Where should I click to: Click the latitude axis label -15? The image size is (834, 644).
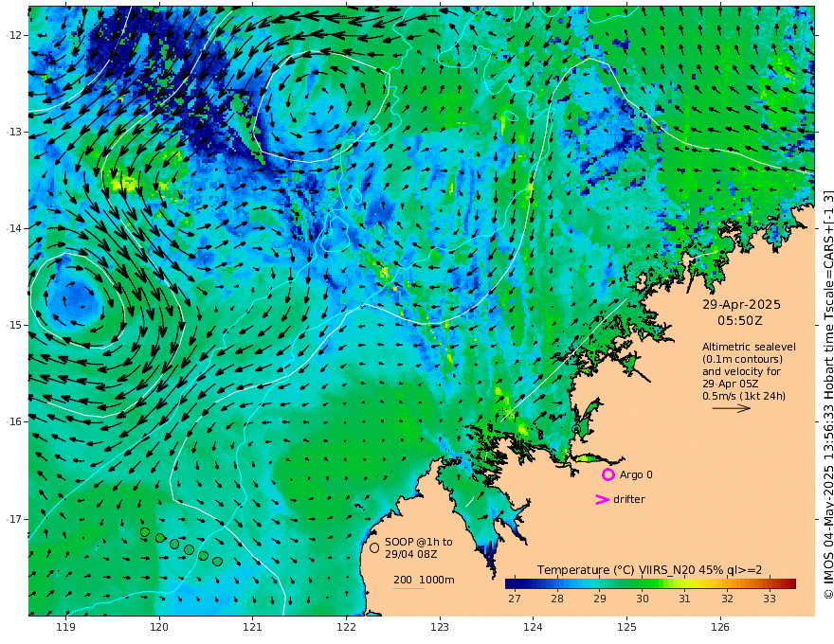tap(14, 325)
